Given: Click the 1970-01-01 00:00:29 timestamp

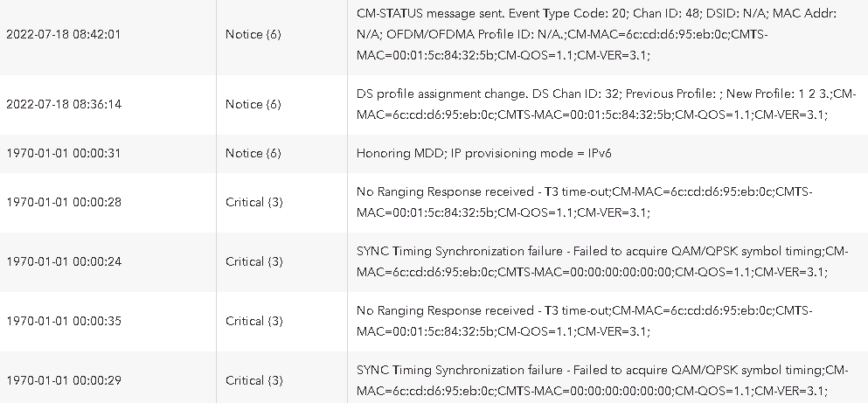Looking at the screenshot, I should click(x=63, y=380).
